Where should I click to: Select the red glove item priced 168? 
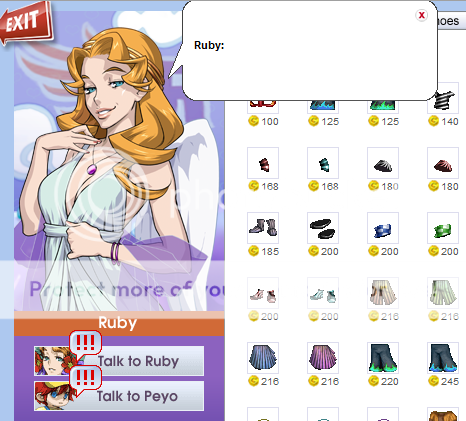pyautogui.click(x=263, y=163)
